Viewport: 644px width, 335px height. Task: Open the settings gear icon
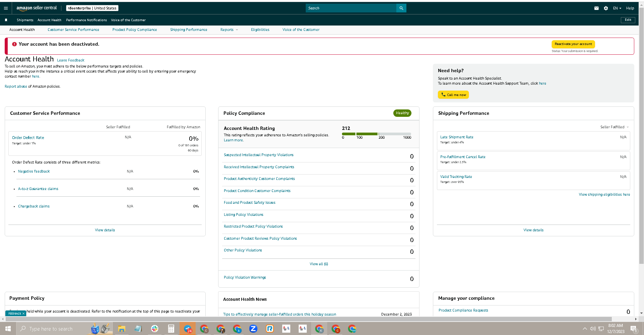coord(606,8)
